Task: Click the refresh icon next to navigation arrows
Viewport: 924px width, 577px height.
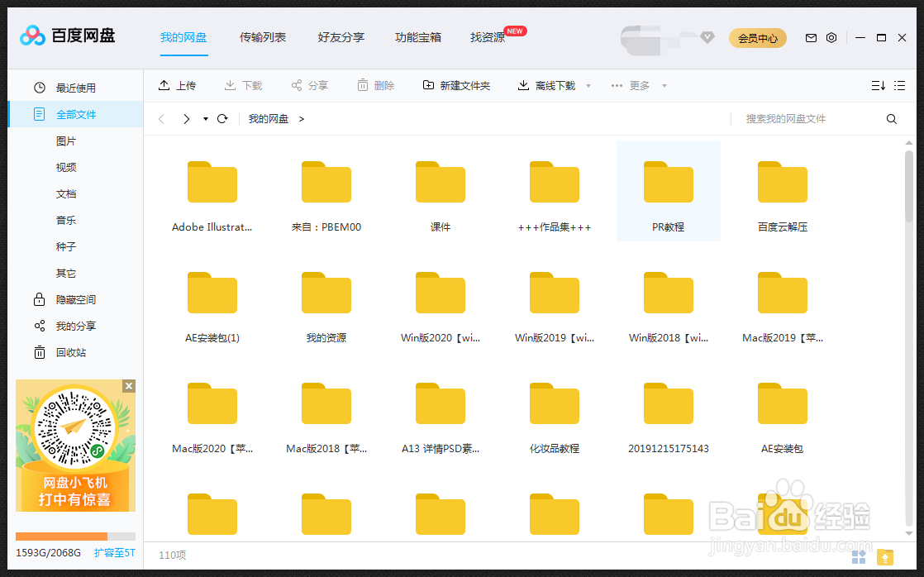Action: pyautogui.click(x=221, y=118)
